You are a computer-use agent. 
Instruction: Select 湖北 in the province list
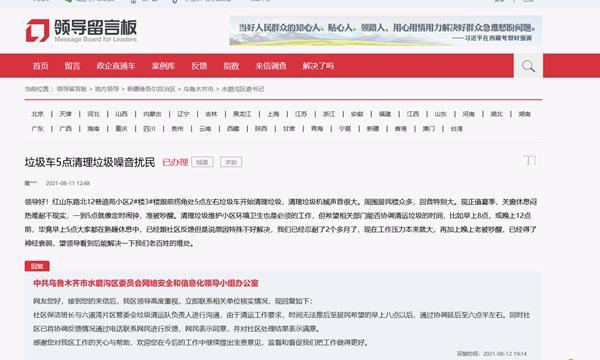(x=497, y=114)
